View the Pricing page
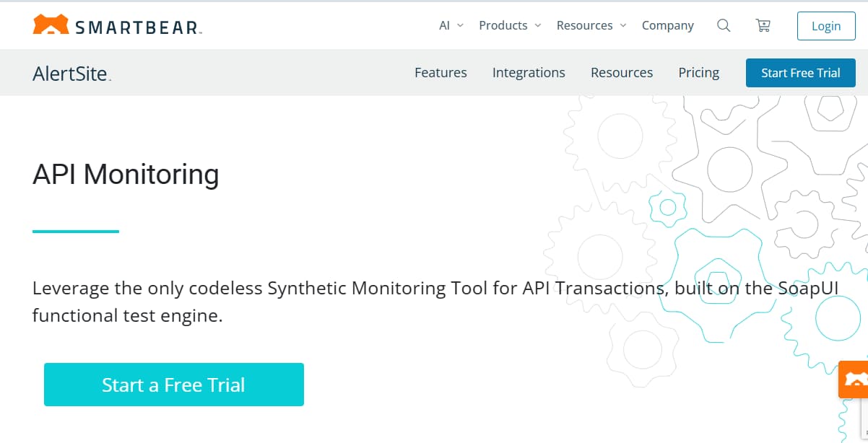Image resolution: width=868 pixels, height=443 pixels. [698, 72]
